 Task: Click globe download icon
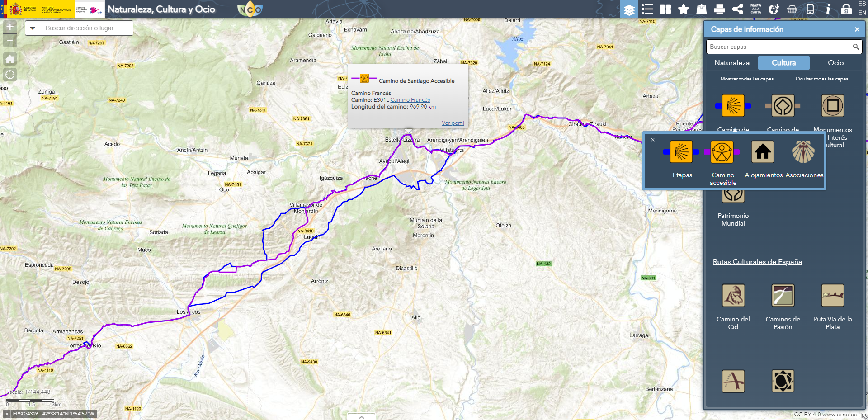(774, 9)
